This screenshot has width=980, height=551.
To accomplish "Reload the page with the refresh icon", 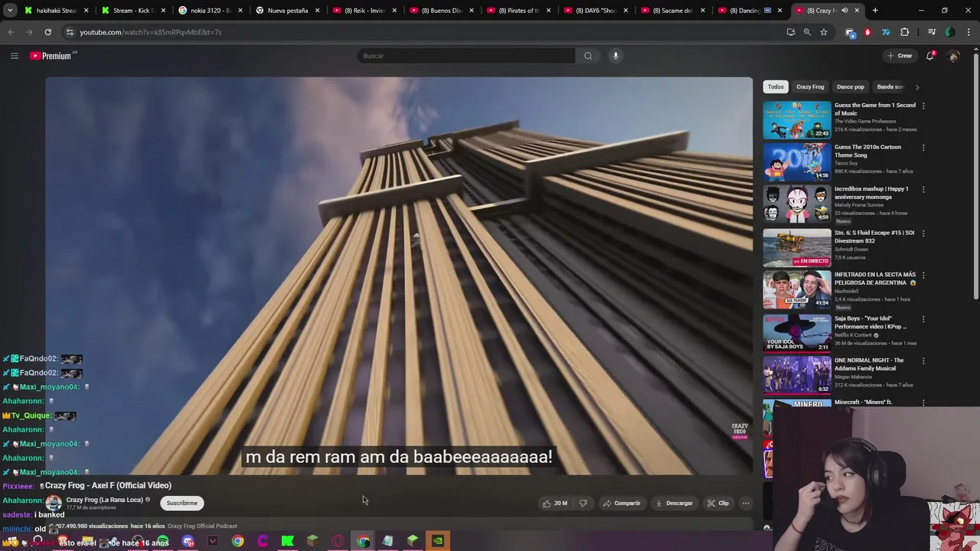I will pyautogui.click(x=47, y=32).
